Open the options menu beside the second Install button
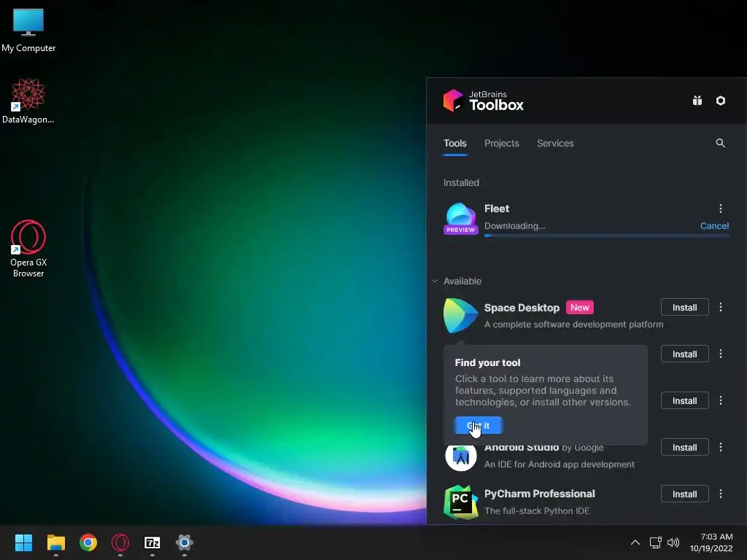 pos(720,354)
